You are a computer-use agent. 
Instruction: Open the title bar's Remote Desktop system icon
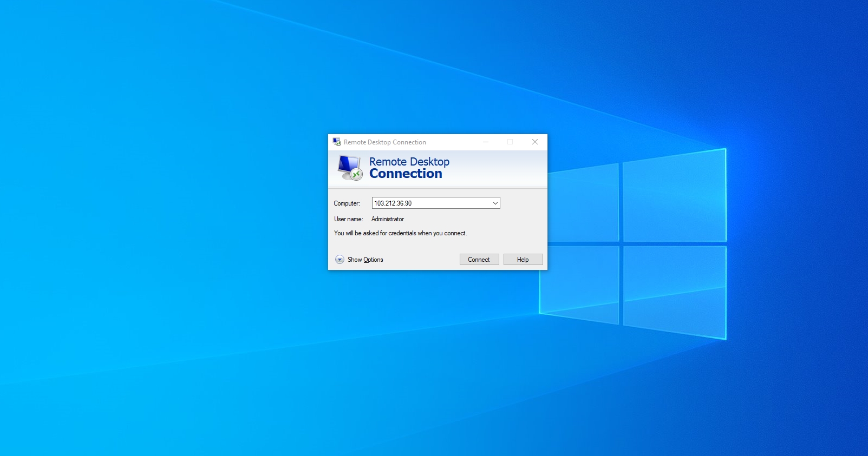[337, 142]
